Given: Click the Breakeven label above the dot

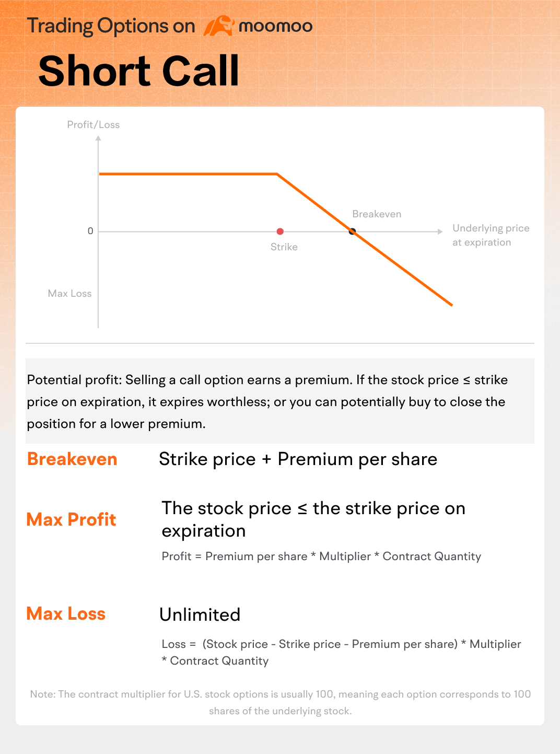Looking at the screenshot, I should point(377,214).
